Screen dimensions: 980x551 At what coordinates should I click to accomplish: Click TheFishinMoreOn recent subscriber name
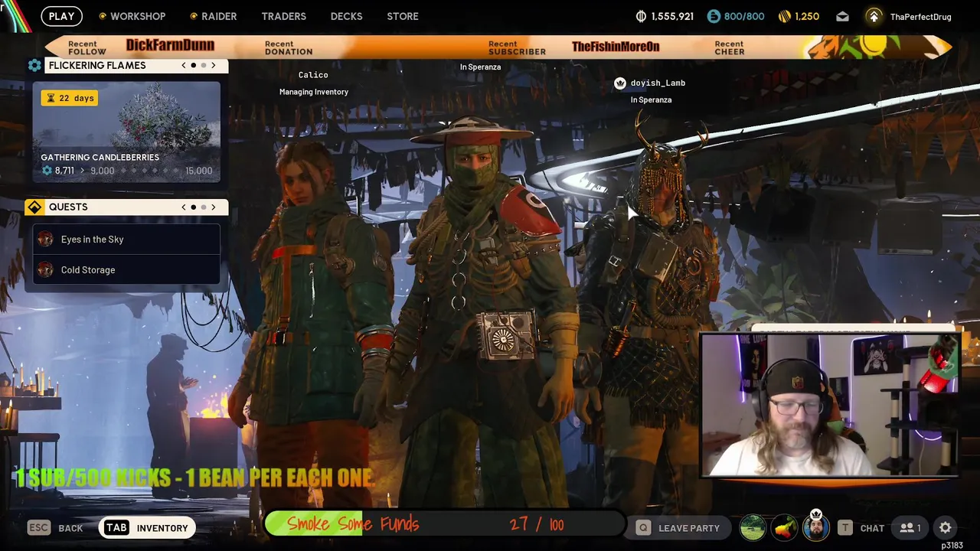(616, 47)
